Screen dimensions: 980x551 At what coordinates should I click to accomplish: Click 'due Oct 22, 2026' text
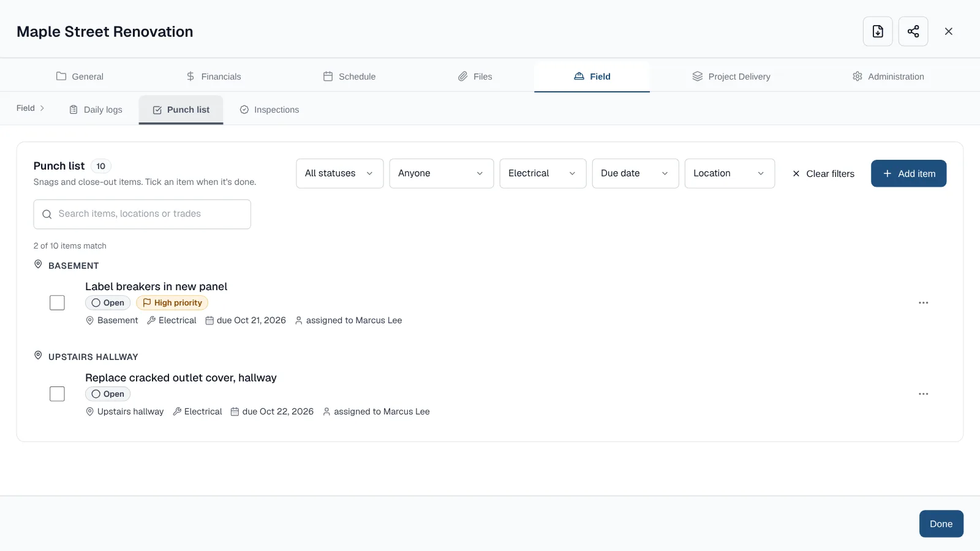(278, 412)
